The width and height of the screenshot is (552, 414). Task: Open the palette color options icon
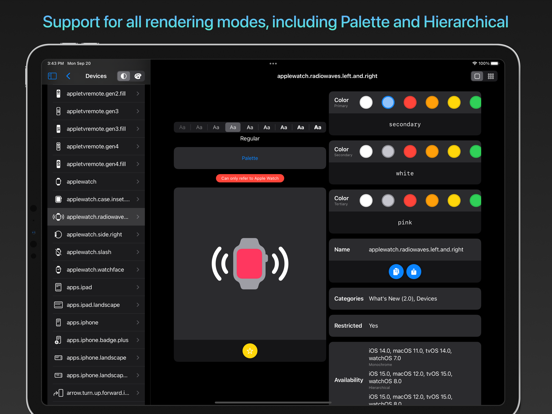pos(138,76)
